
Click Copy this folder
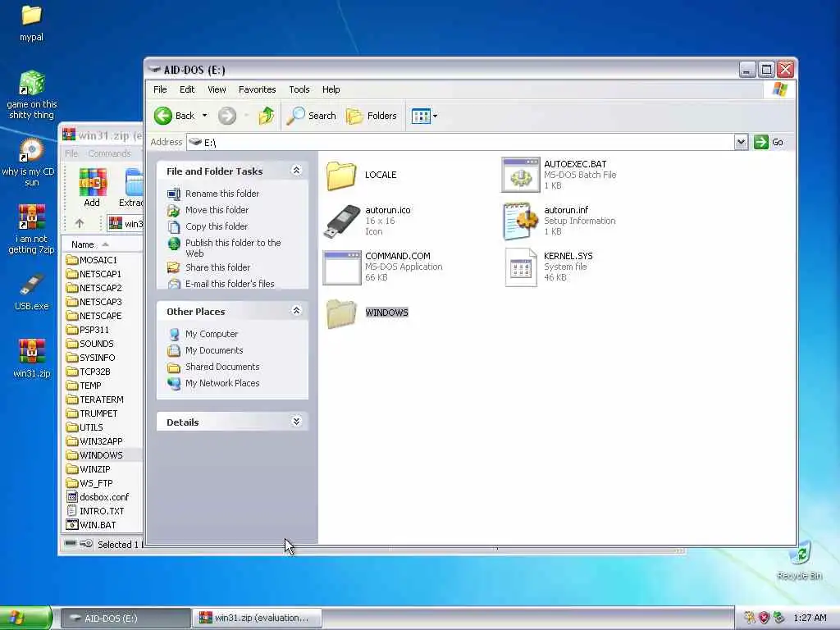217,226
